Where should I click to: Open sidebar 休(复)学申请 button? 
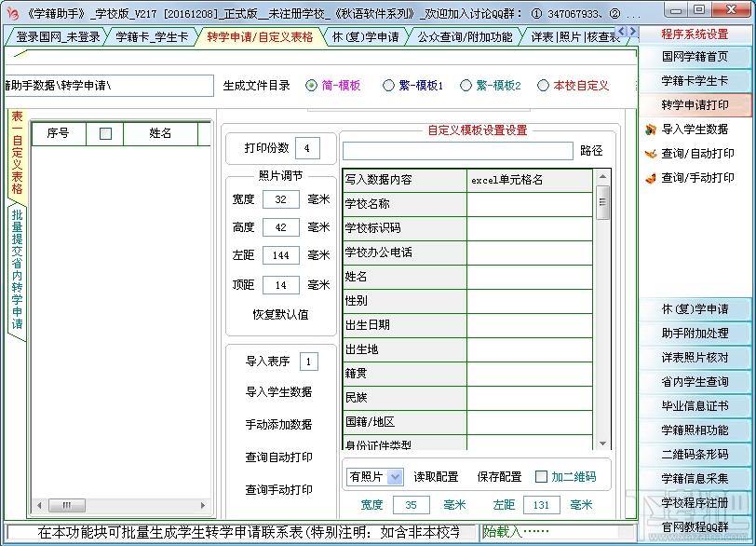(x=695, y=308)
